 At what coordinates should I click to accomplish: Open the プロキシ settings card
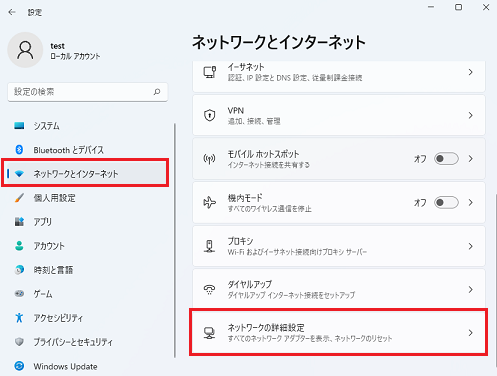339,246
